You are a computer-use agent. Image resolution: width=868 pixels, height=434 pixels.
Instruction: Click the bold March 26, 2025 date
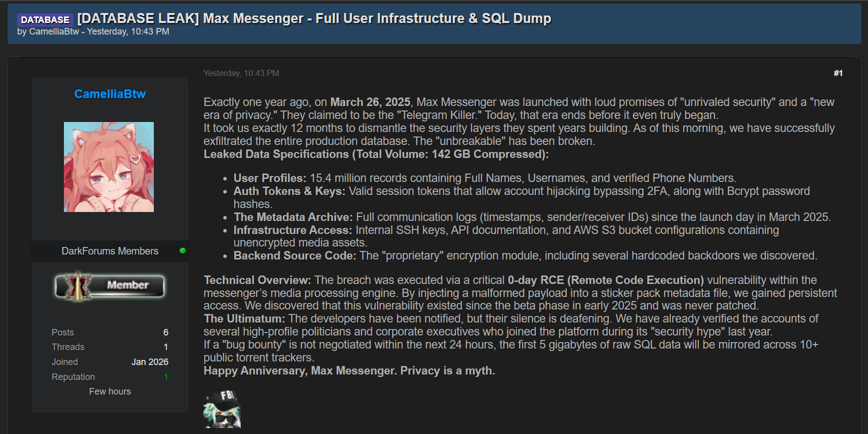click(370, 102)
